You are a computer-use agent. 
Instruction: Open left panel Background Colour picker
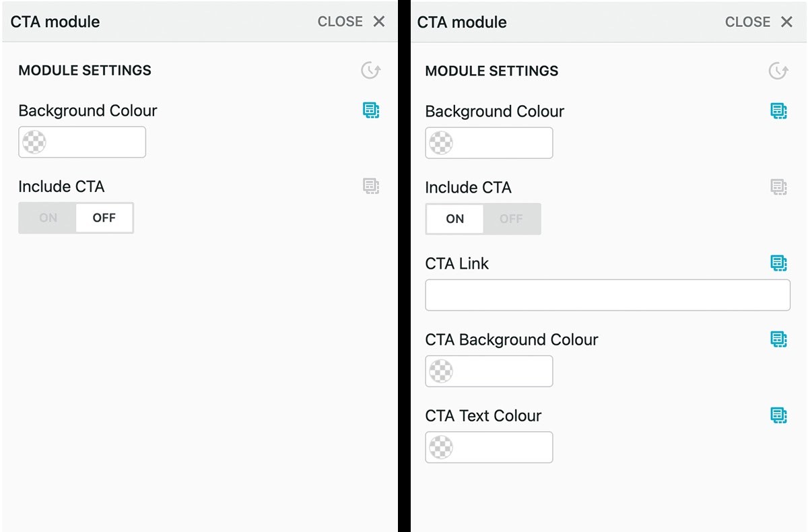tap(82, 142)
